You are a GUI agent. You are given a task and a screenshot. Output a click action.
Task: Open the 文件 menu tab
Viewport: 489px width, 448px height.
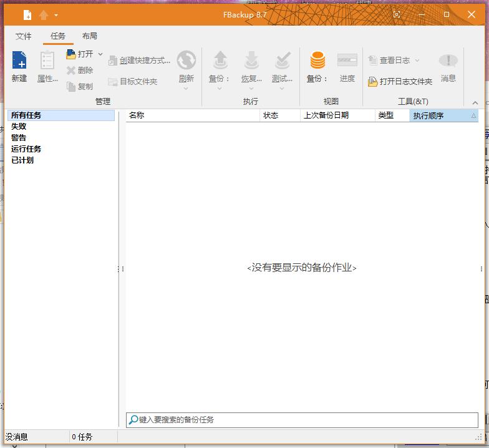tap(24, 36)
